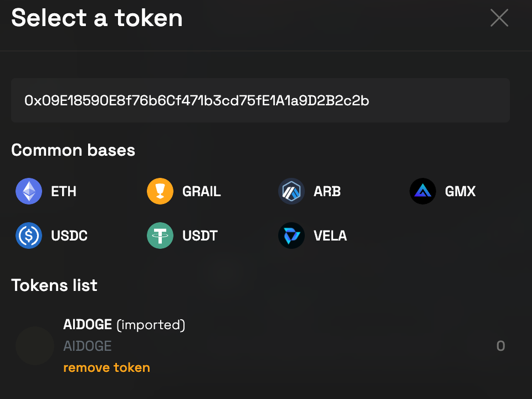Close the Select a token dialog
Viewport: 532px width, 399px height.
coord(499,18)
